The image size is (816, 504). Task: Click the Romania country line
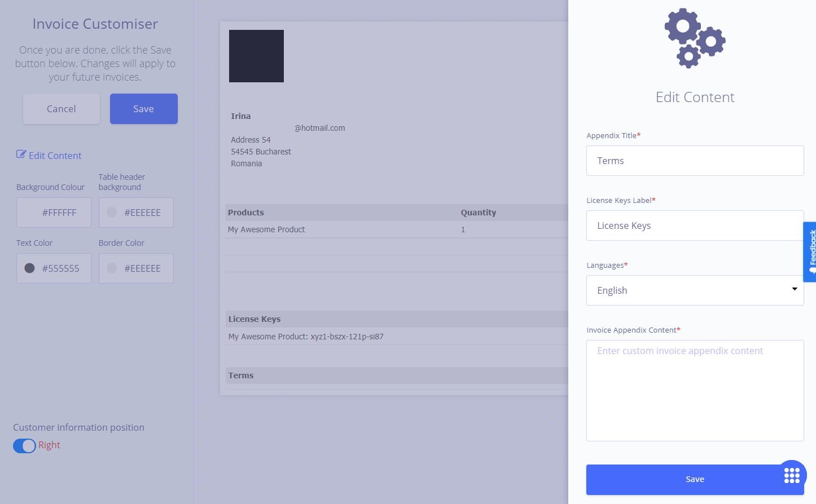pos(246,163)
